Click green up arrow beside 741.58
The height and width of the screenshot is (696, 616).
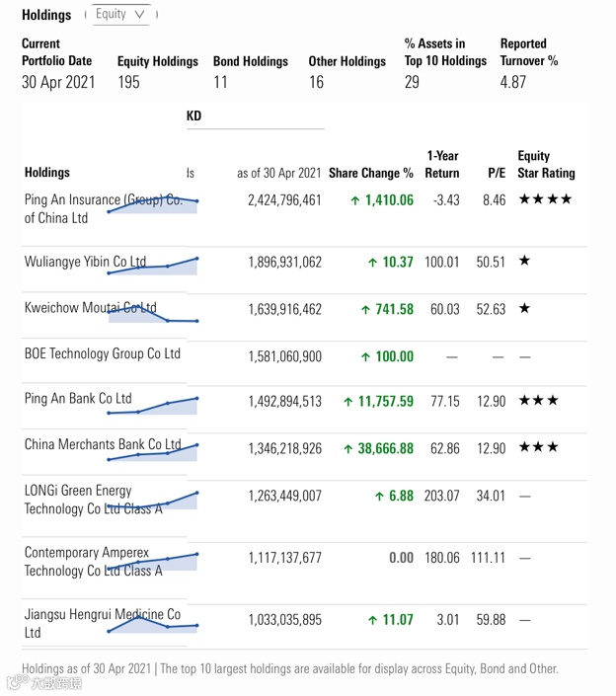click(x=365, y=309)
